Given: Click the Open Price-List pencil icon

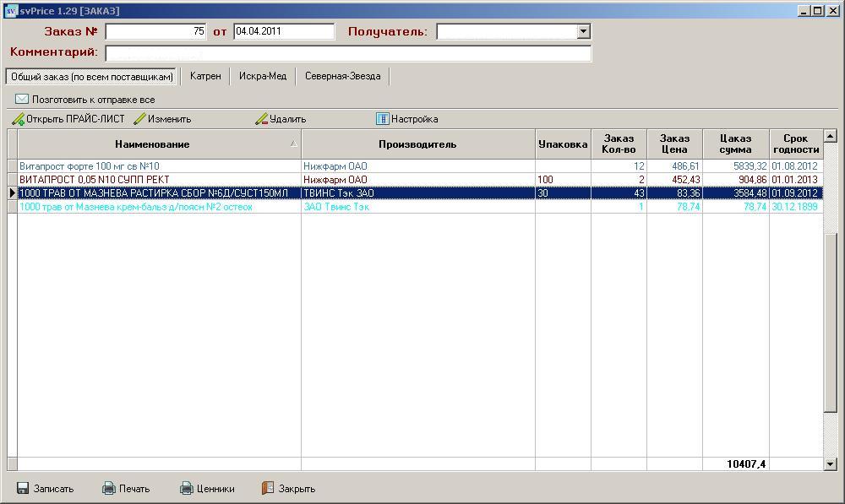Looking at the screenshot, I should tap(18, 119).
